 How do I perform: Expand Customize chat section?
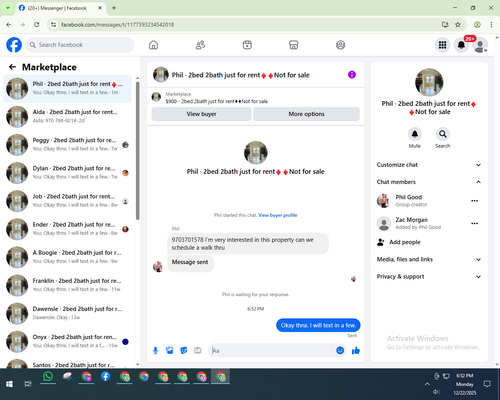point(429,165)
